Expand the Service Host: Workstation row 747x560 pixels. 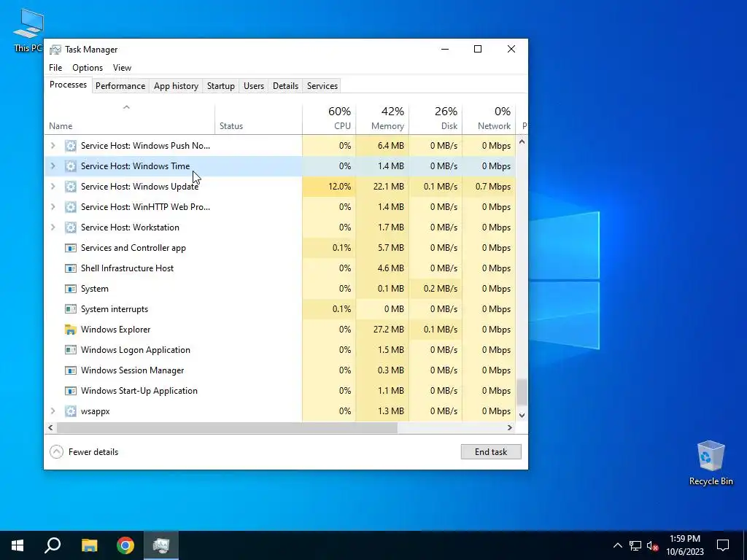point(53,227)
